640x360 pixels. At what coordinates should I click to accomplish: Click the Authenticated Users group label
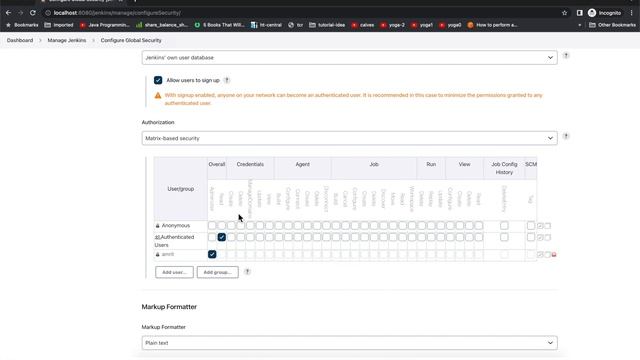[x=174, y=241]
